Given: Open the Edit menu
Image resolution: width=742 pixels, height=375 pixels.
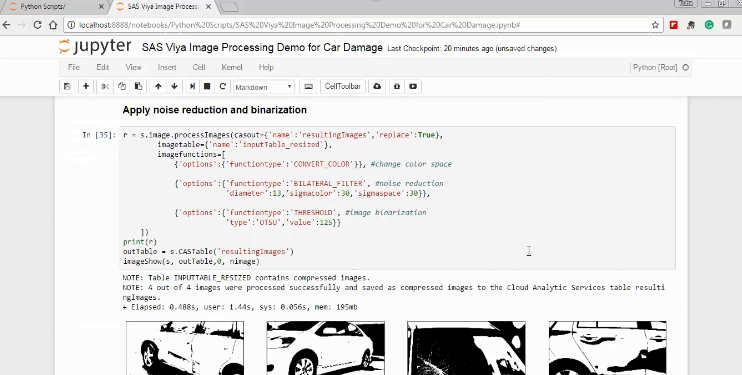Looking at the screenshot, I should 103,67.
